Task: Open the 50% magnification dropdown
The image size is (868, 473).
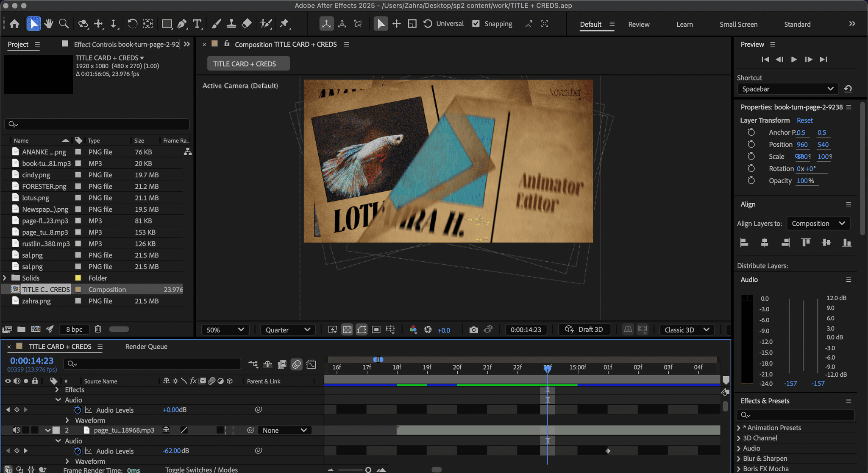Action: (225, 330)
